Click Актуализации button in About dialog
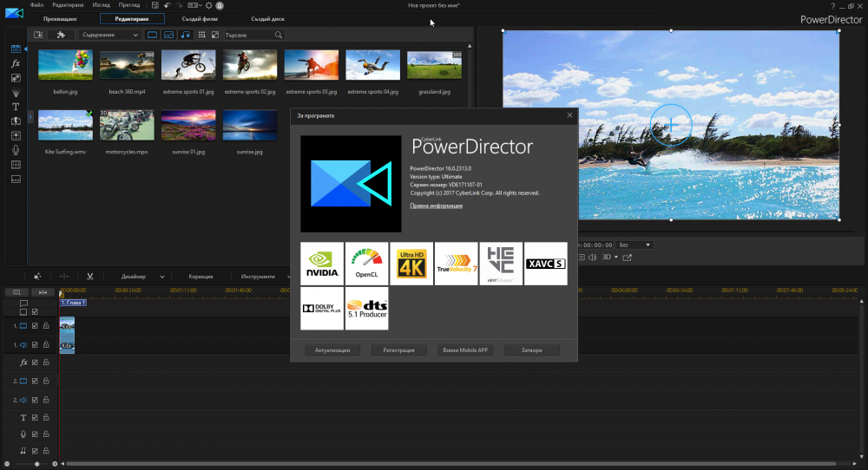The image size is (868, 470). [x=332, y=350]
